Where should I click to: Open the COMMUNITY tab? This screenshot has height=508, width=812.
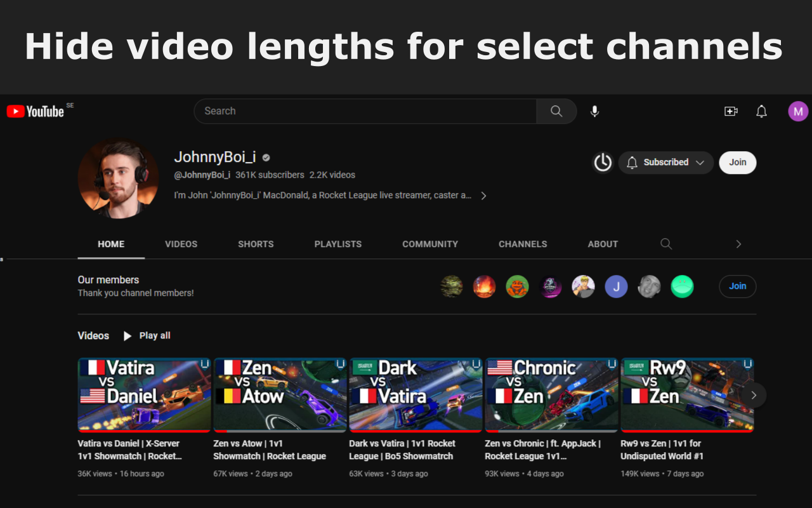(x=430, y=244)
